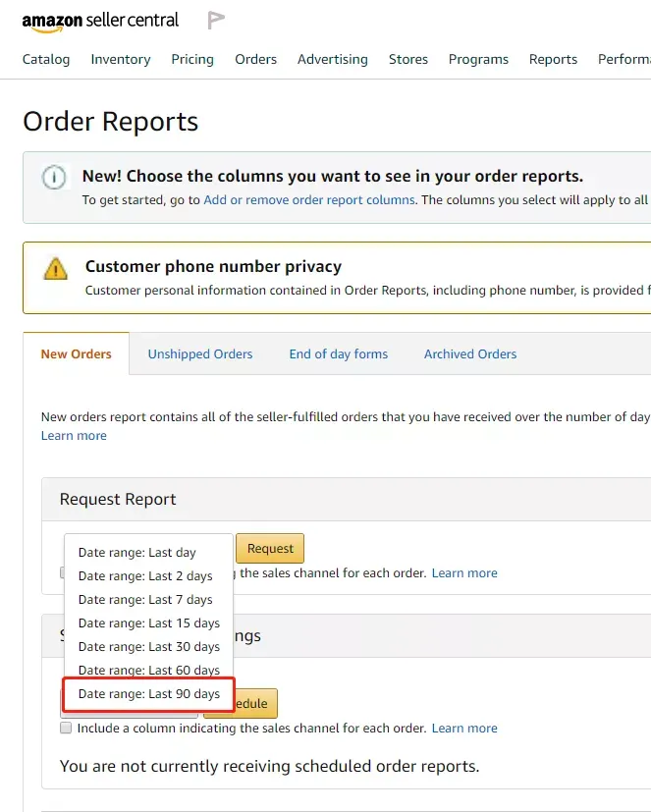Click the info icon in the columns notice
Image resolution: width=651 pixels, height=812 pixels.
[x=54, y=178]
